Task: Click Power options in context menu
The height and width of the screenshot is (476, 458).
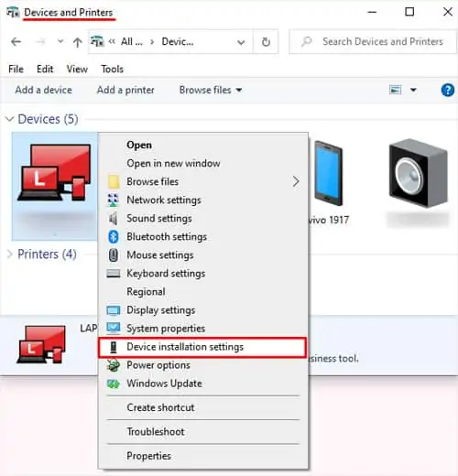Action: click(202, 365)
